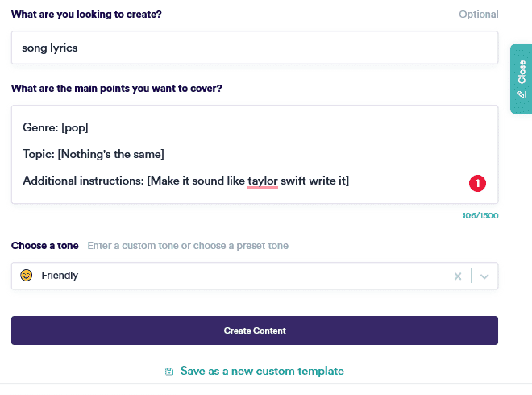Focus the "song lyrics" input field
532x395 pixels.
254,48
